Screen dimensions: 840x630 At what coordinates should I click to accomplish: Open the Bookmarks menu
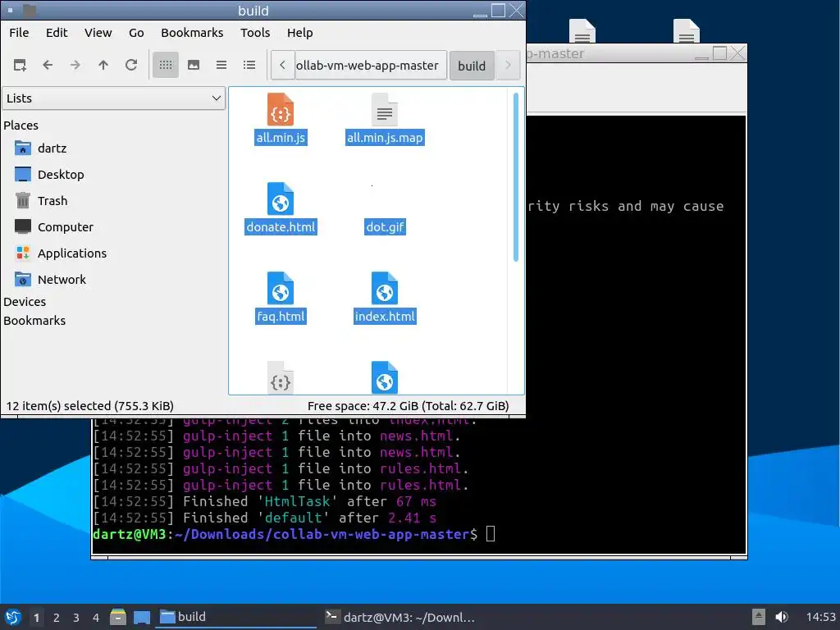(192, 33)
